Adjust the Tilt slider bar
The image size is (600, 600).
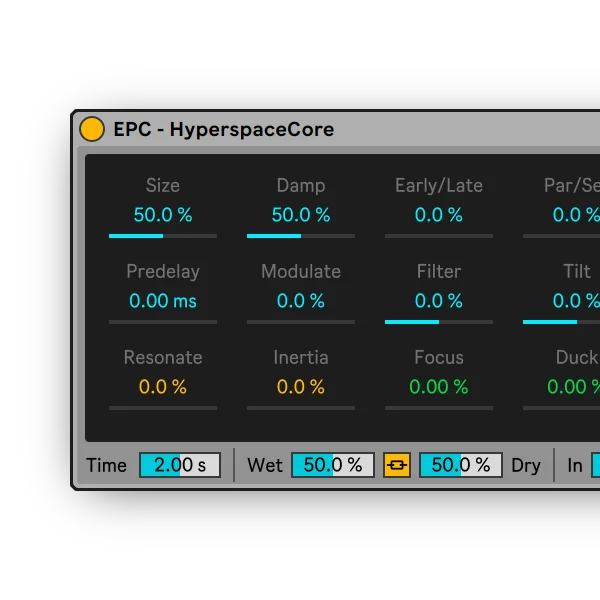tap(561, 322)
